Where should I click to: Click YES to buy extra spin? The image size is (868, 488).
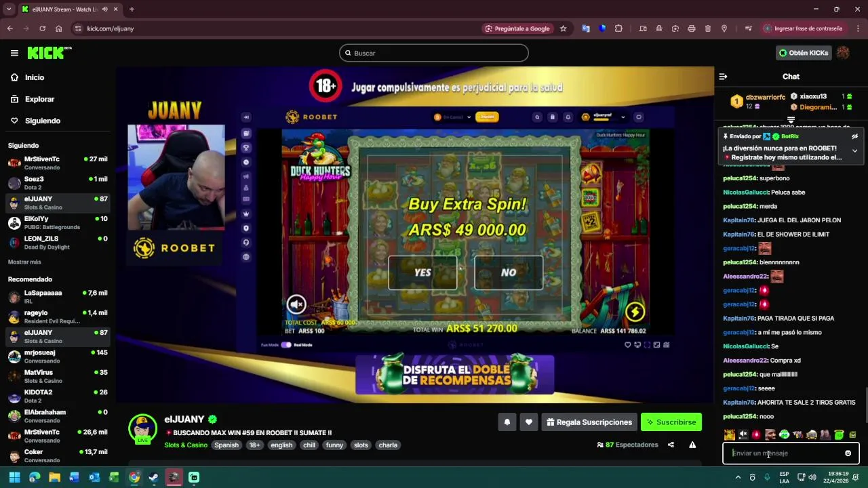(422, 272)
